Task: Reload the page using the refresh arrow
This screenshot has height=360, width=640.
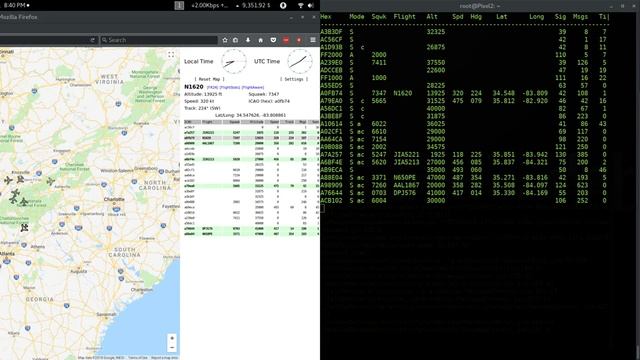Action: [x=93, y=40]
